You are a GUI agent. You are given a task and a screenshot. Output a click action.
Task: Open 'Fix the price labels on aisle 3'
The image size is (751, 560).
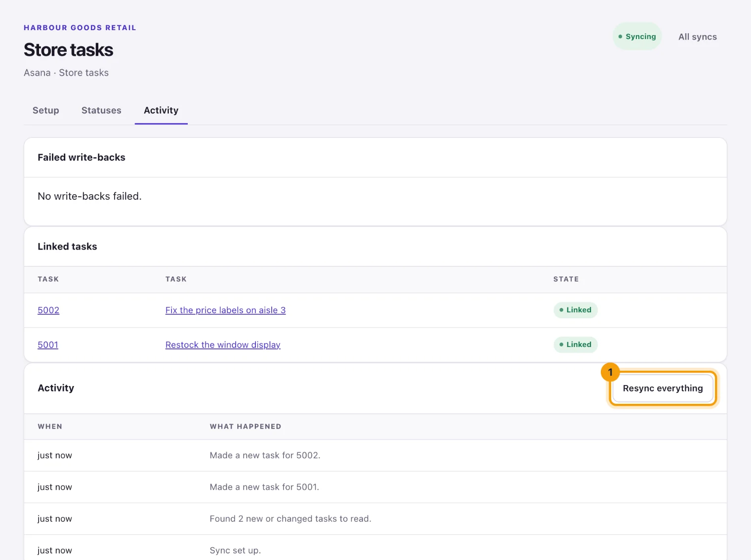(225, 310)
